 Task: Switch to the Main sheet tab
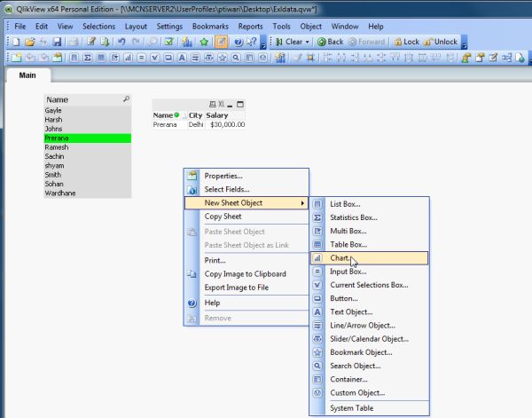pos(27,75)
